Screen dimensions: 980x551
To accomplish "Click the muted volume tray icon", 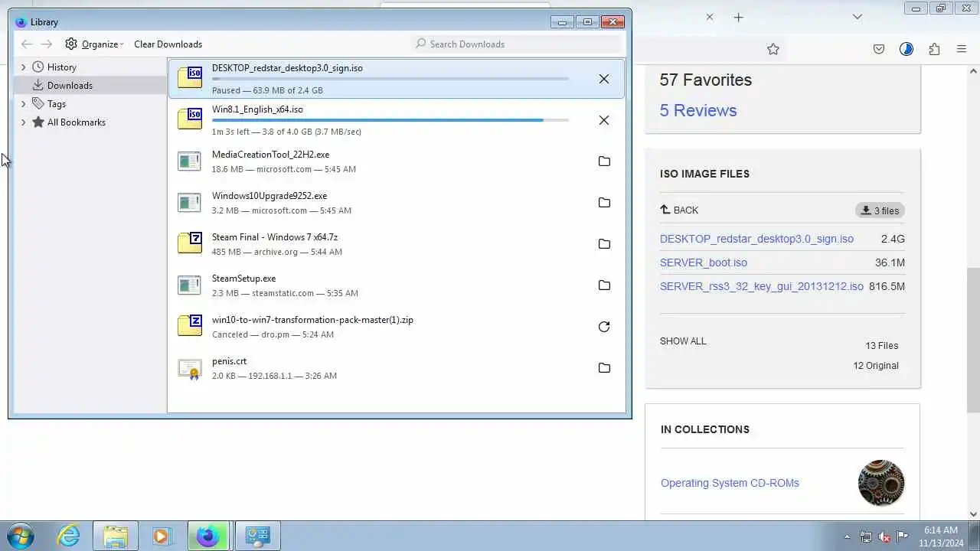I will pyautogui.click(x=884, y=536).
